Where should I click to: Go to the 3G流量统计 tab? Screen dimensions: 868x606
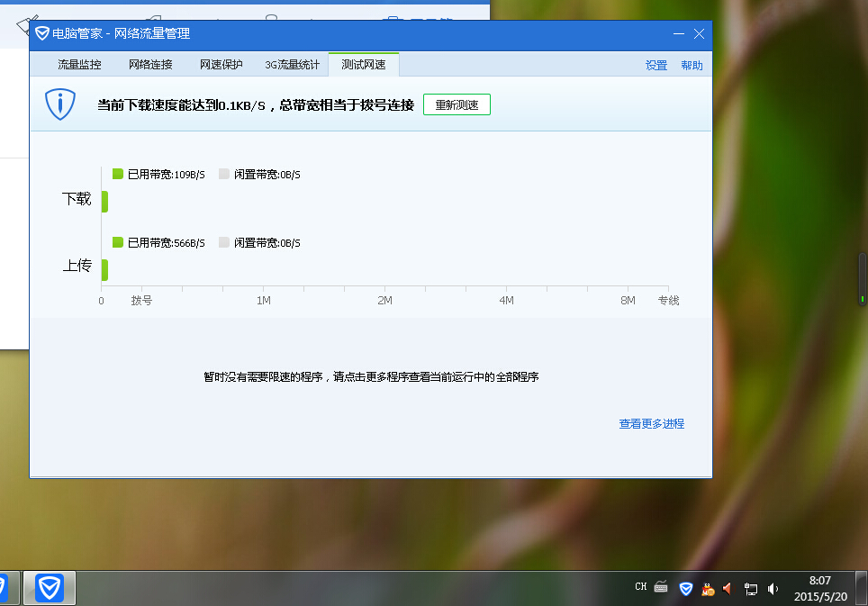293,65
